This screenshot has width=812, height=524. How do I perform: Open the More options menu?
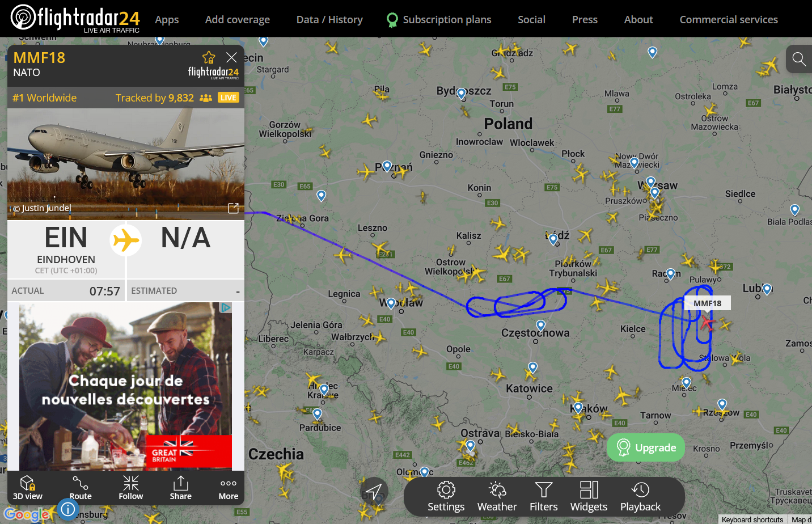point(229,488)
